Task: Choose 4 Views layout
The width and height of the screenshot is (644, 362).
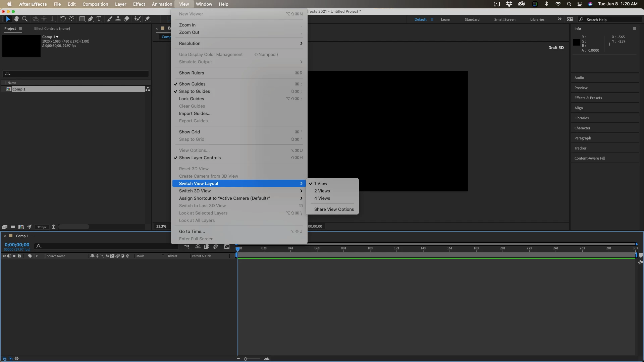Action: pos(322,198)
